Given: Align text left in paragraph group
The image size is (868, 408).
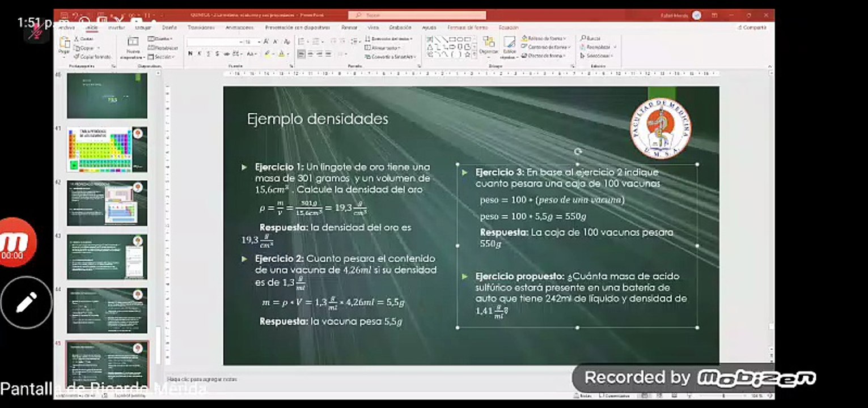Looking at the screenshot, I should coord(302,54).
